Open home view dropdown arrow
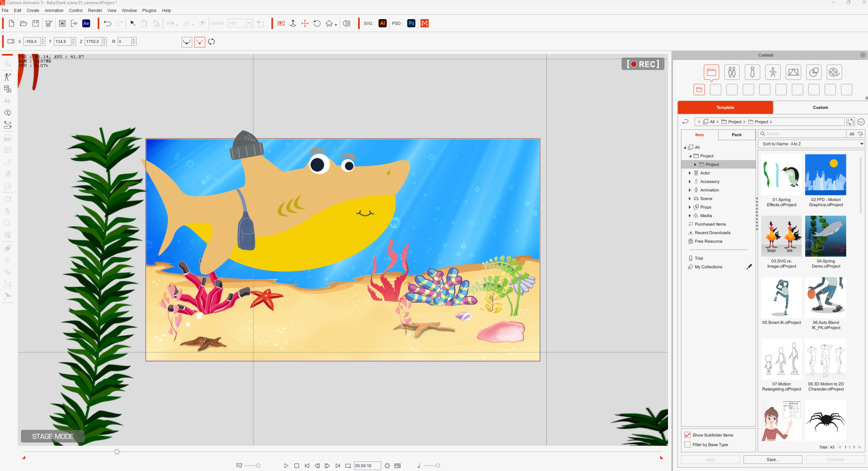Viewport: 868px width, 471px height. click(x=336, y=25)
